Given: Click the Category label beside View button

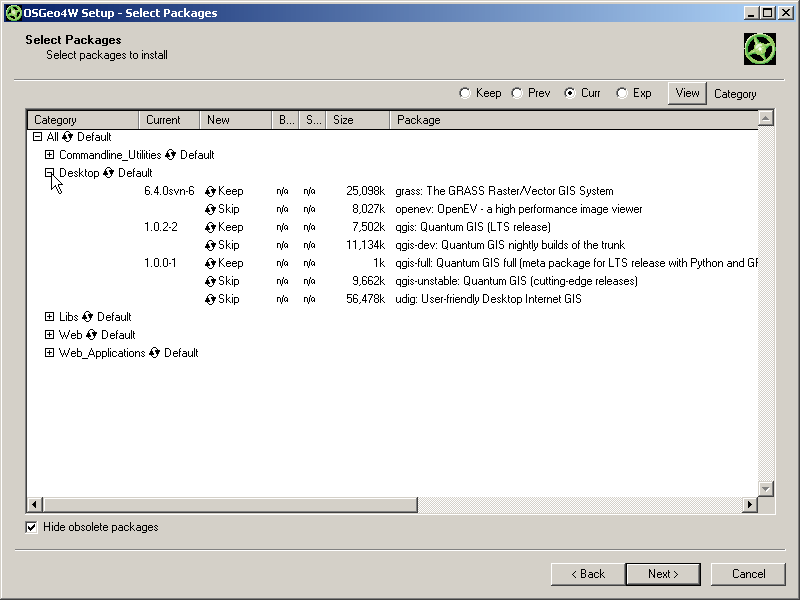Looking at the screenshot, I should pos(735,94).
